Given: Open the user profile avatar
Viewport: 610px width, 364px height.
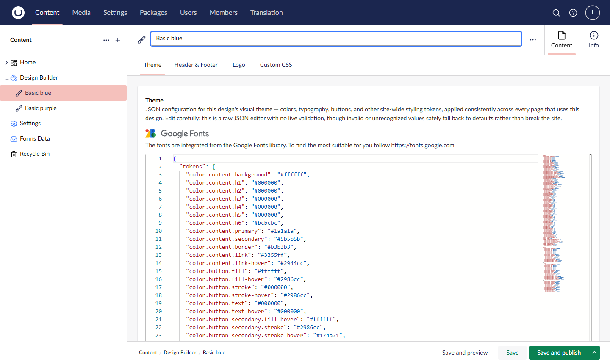Looking at the screenshot, I should [593, 13].
